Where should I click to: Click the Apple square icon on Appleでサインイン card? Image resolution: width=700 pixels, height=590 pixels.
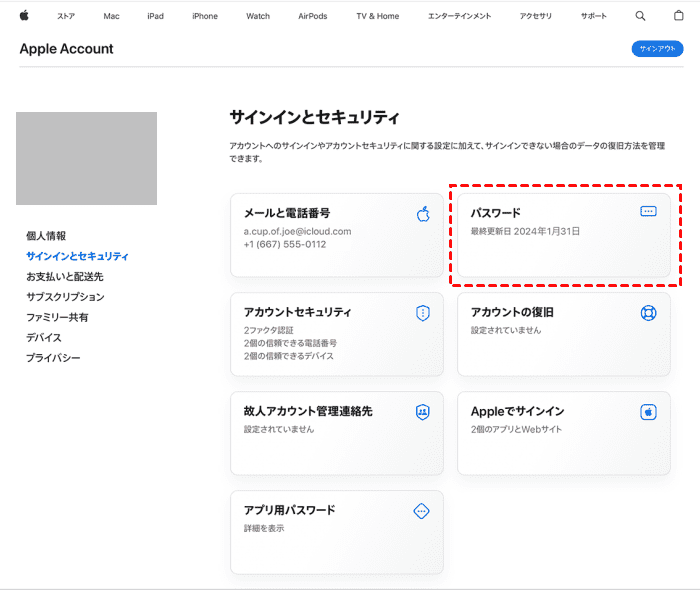pyautogui.click(x=648, y=412)
